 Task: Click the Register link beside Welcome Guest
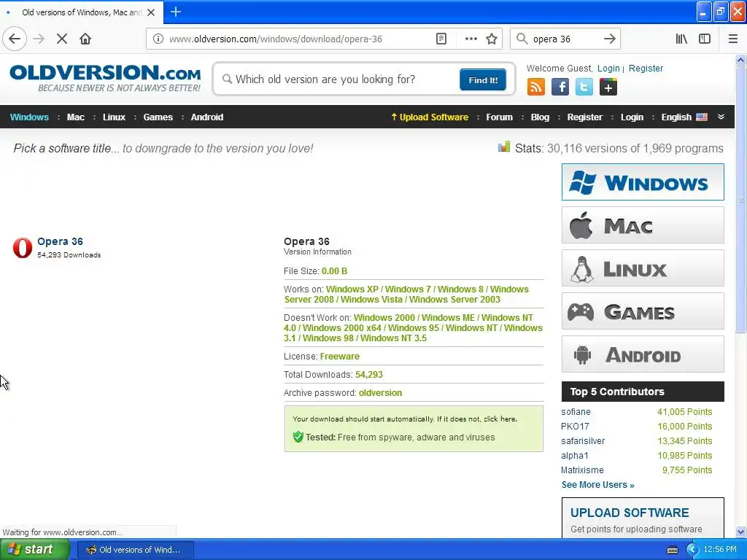(646, 68)
